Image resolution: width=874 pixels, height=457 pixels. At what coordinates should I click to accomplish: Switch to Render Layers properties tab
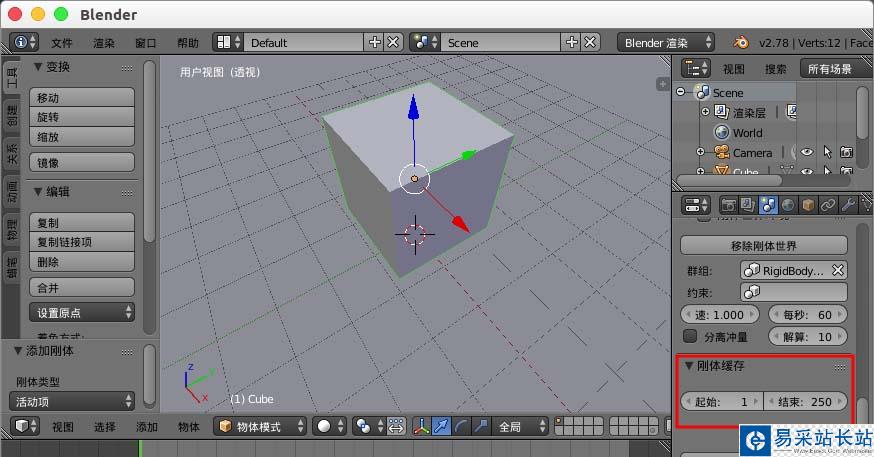[x=747, y=205]
